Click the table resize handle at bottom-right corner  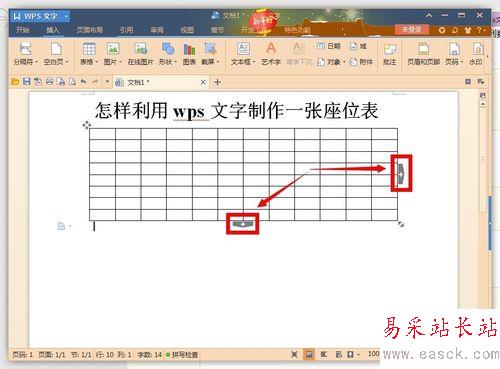click(401, 224)
